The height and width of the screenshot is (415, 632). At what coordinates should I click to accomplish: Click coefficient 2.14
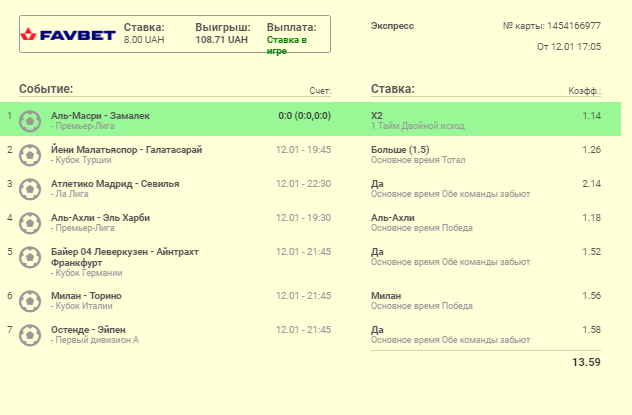coord(591,184)
